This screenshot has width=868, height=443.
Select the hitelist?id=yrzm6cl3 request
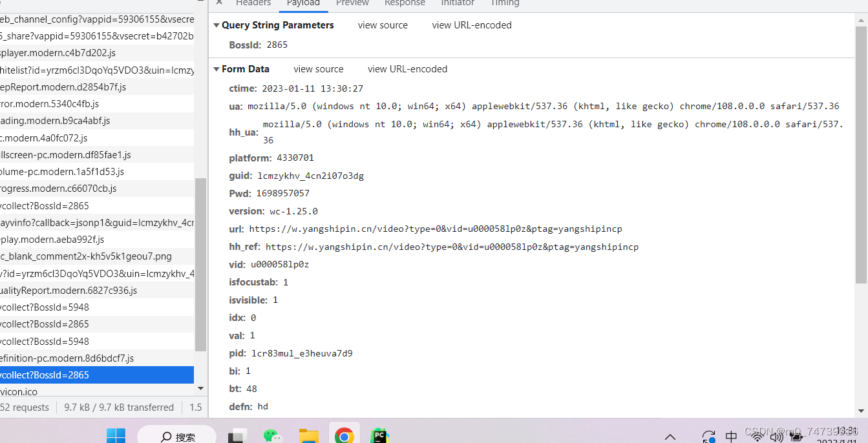click(97, 70)
